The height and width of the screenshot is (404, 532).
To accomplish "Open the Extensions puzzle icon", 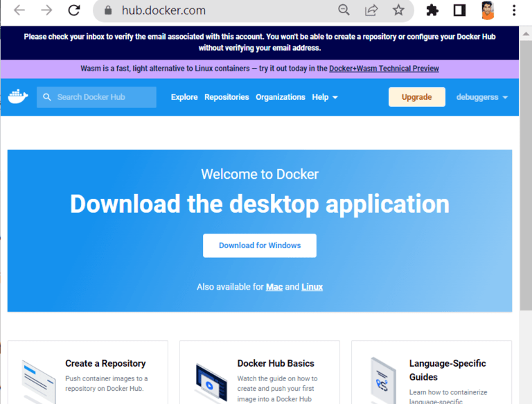I will point(432,10).
